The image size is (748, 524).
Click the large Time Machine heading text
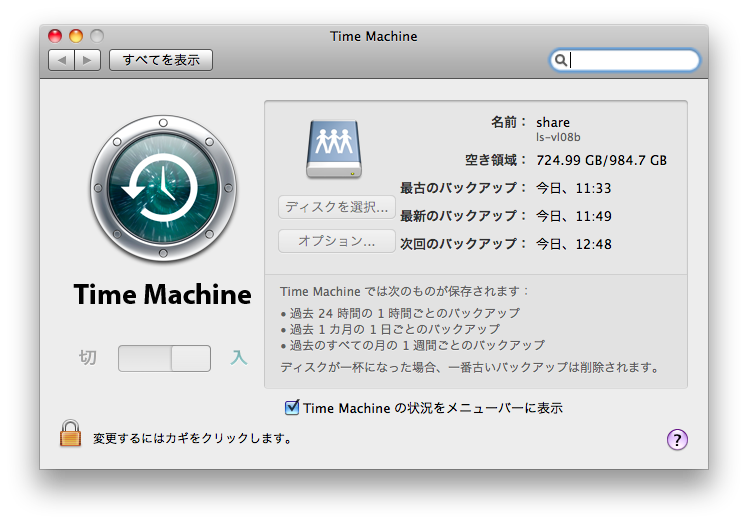coord(163,294)
